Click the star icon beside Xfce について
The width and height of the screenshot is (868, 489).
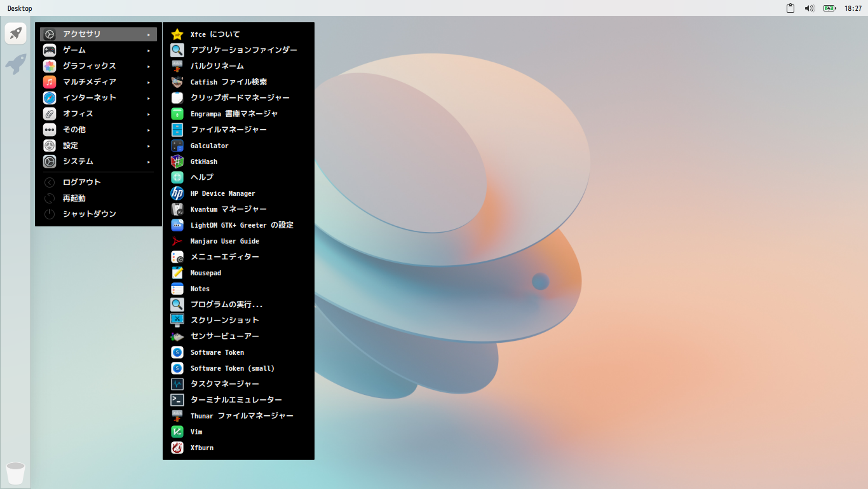click(x=177, y=34)
